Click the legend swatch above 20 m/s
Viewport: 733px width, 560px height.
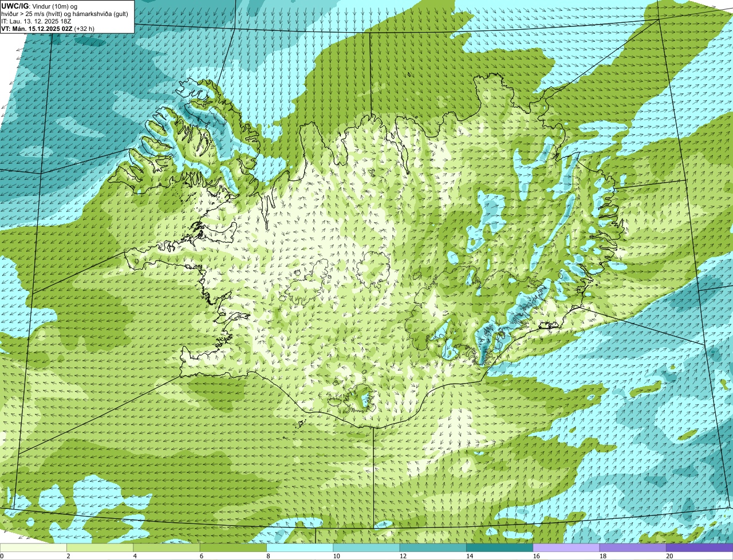[x=699, y=547]
